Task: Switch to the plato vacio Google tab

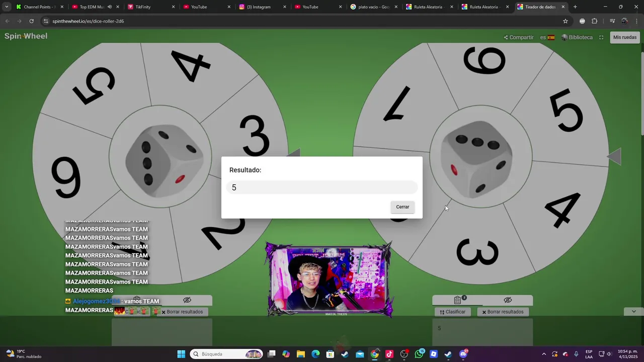Action: click(x=372, y=7)
